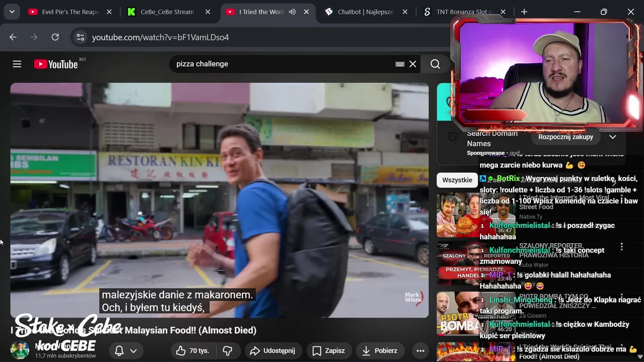Click the '11,7 mln subskrybentów' subscriber count
This screenshot has width=644, height=362.
tap(65, 355)
